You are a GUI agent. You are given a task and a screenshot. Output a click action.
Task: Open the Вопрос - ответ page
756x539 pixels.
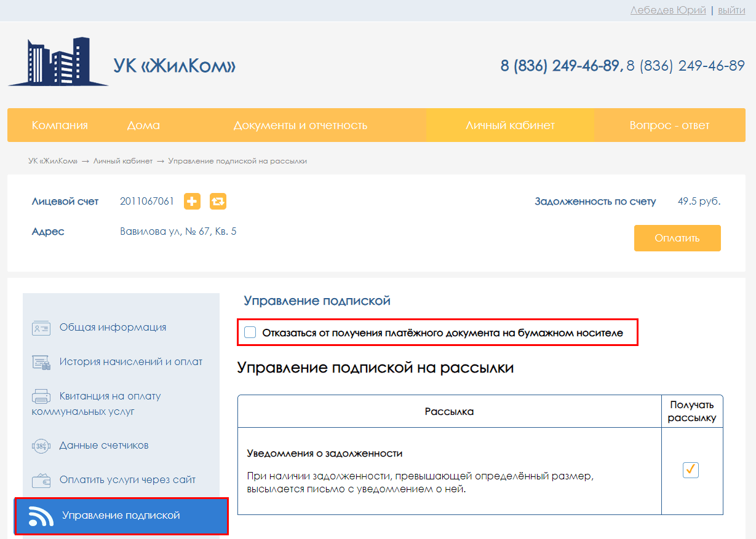[669, 125]
